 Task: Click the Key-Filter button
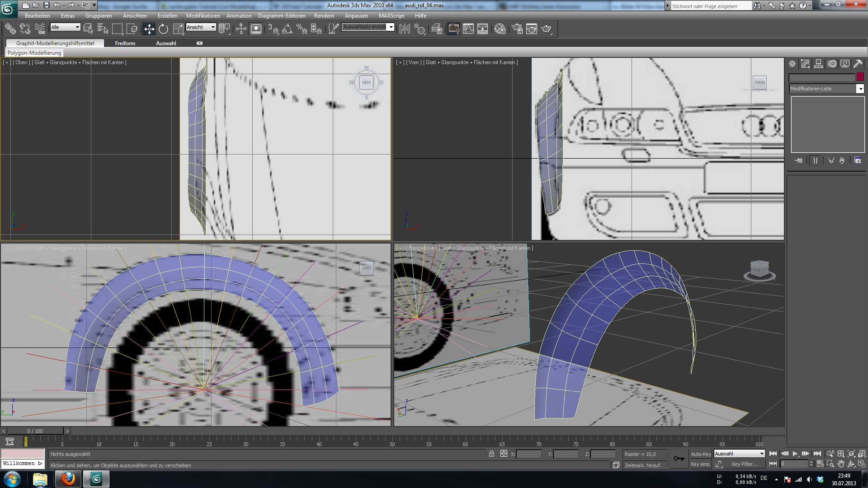pyautogui.click(x=744, y=464)
